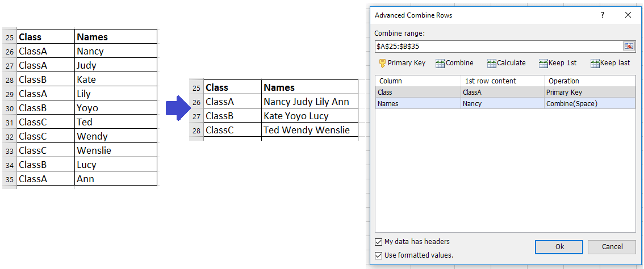Click the Primary Key key icon

[382, 63]
